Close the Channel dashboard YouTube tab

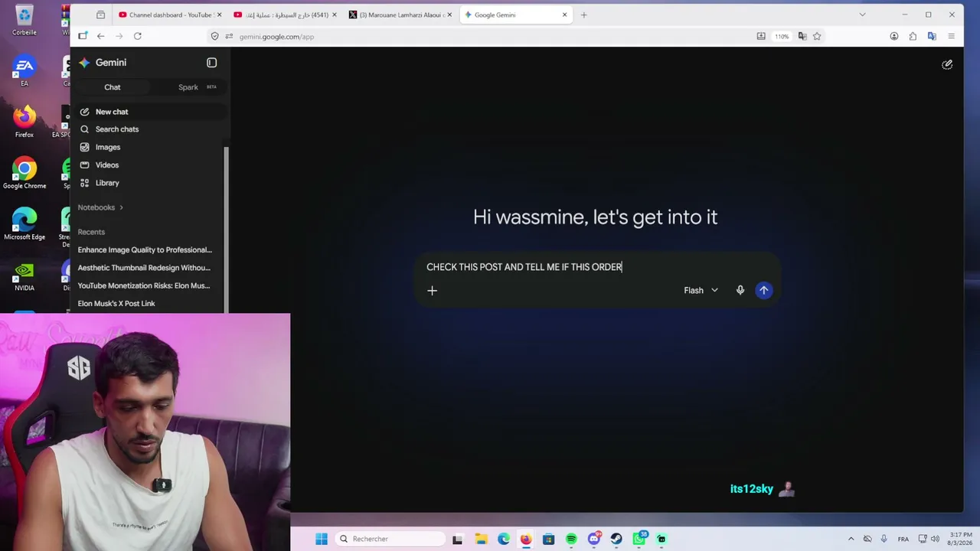[x=219, y=15]
